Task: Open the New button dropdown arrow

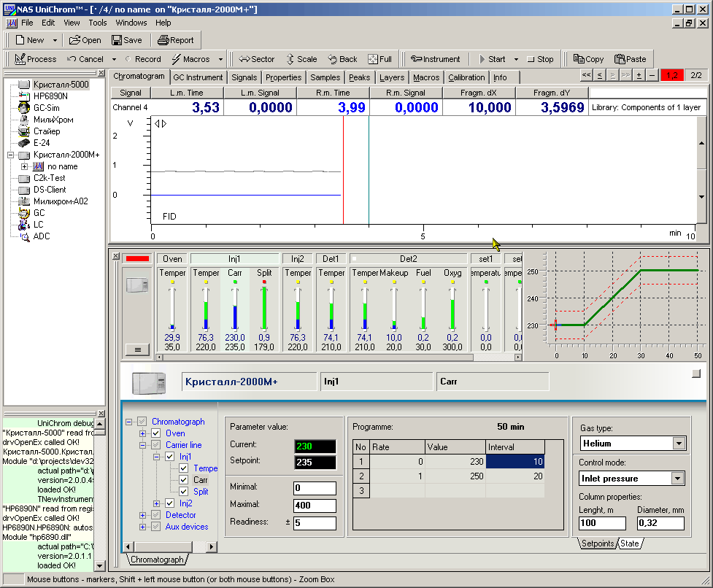Action: [x=55, y=40]
